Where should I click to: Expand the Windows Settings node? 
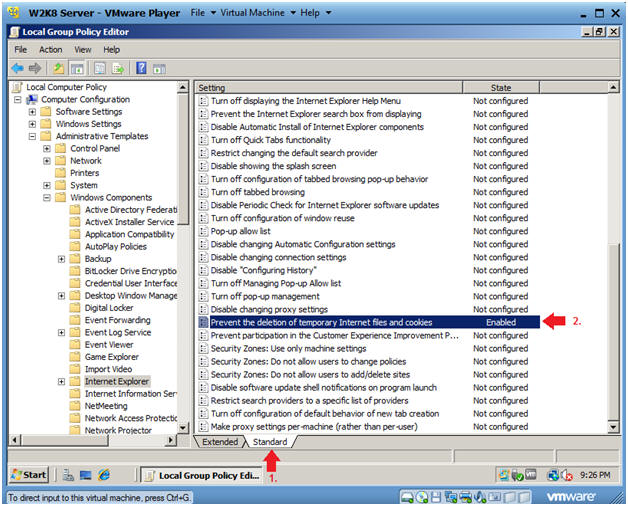pyautogui.click(x=32, y=124)
